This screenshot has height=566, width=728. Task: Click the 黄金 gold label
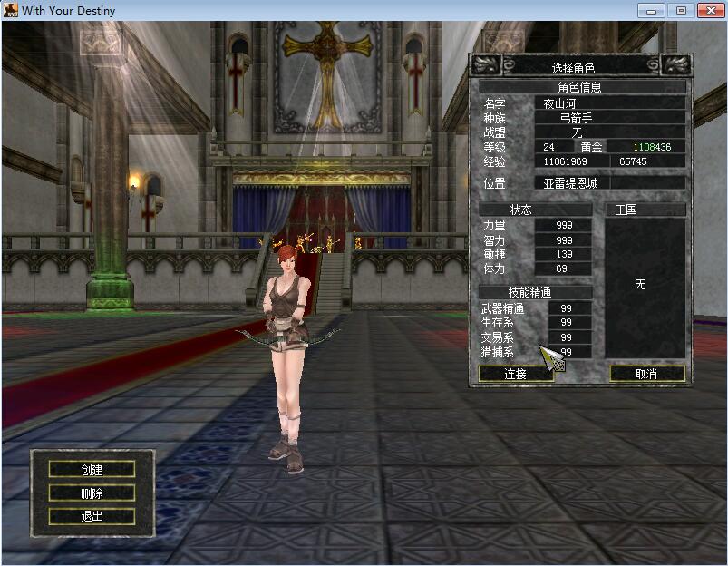tap(591, 147)
